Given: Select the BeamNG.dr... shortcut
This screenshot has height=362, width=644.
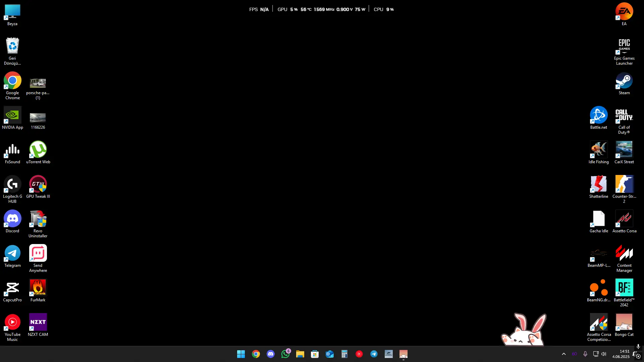Looking at the screenshot, I should click(x=599, y=291).
